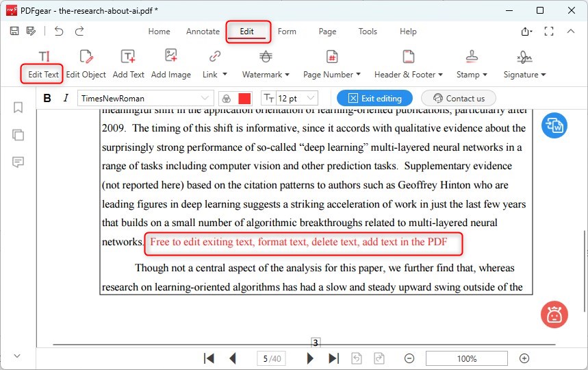The width and height of the screenshot is (588, 370).
Task: Go to the next page
Action: point(310,358)
